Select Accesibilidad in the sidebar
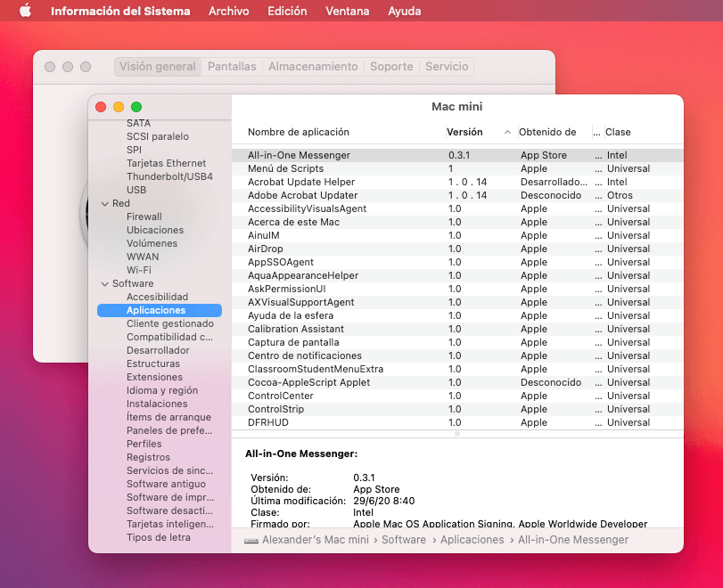This screenshot has width=723, height=588. 157,298
